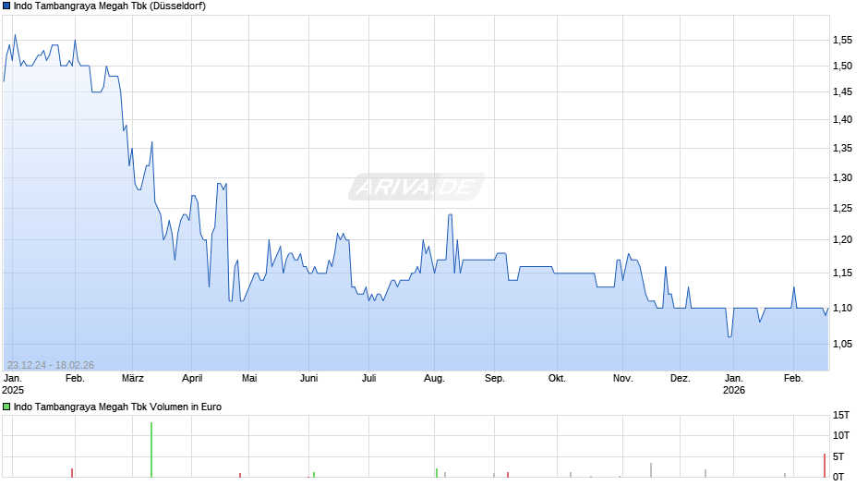Click the 0T volume axis label
Image resolution: width=868 pixels, height=486 pixels.
(838, 477)
